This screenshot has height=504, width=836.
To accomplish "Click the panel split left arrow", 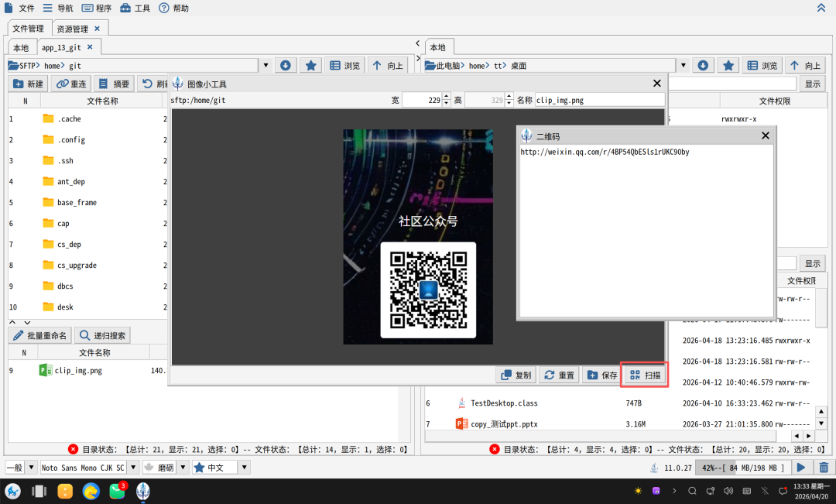I will [x=417, y=43].
